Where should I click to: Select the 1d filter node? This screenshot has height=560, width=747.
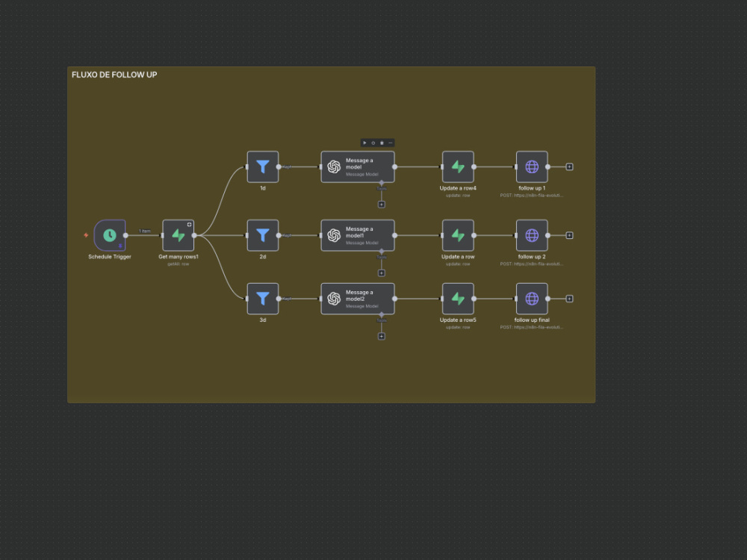tap(262, 167)
